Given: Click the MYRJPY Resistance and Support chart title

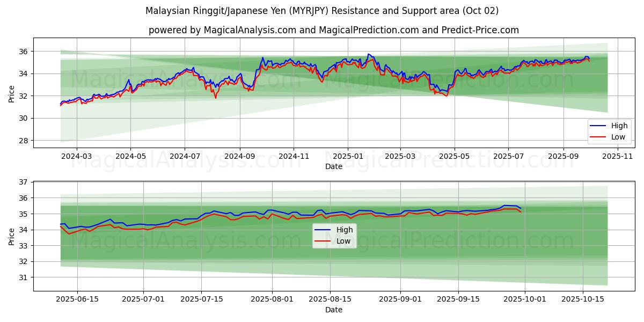Looking at the screenshot, I should pos(321,11).
